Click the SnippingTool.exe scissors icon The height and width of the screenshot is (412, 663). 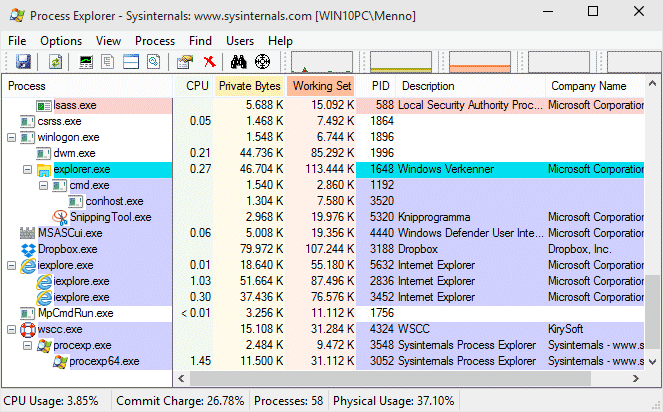pos(60,217)
